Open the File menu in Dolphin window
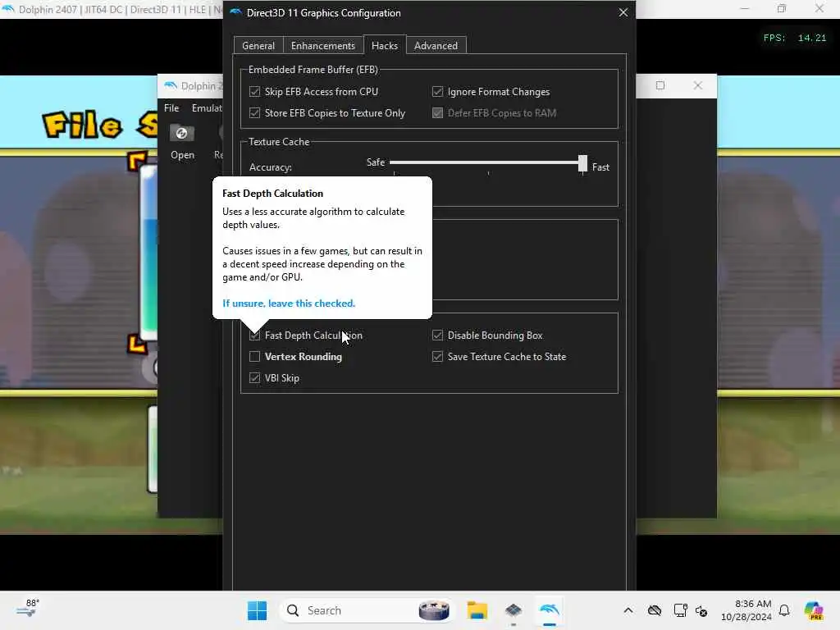This screenshot has height=630, width=840. [171, 107]
